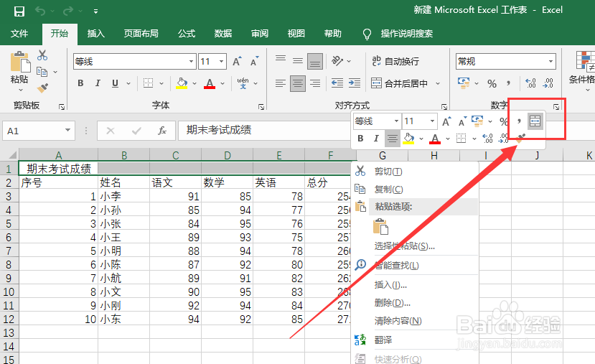Select the ribbon Format Painter brush
This screenshot has width=595, height=364.
42,88
